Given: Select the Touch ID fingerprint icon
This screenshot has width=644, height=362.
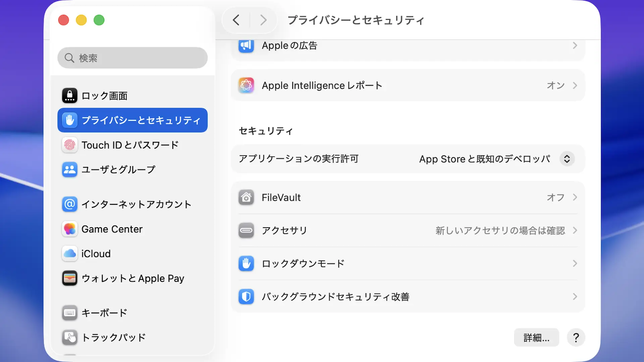Looking at the screenshot, I should [70, 145].
